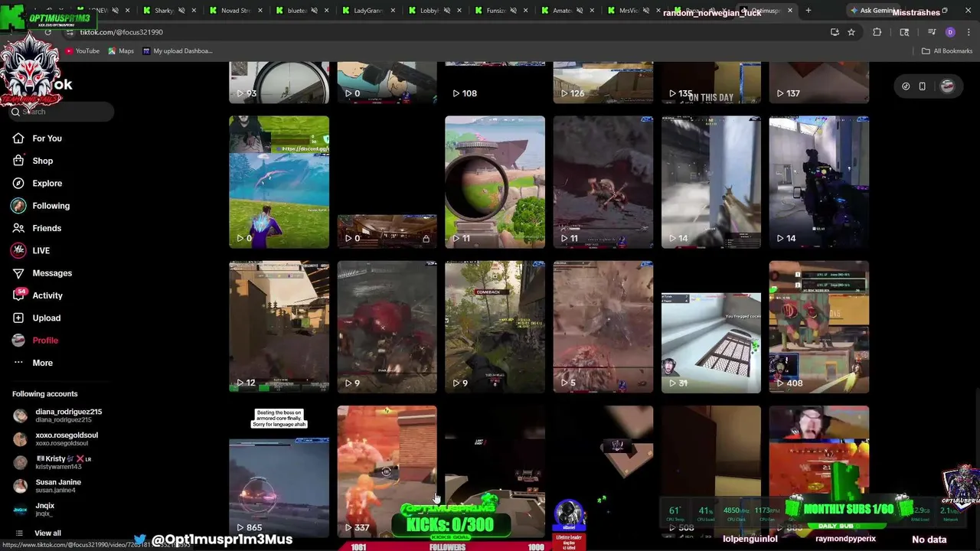The height and width of the screenshot is (551, 980).
Task: Unmute the Funsize tab
Action: (513, 11)
